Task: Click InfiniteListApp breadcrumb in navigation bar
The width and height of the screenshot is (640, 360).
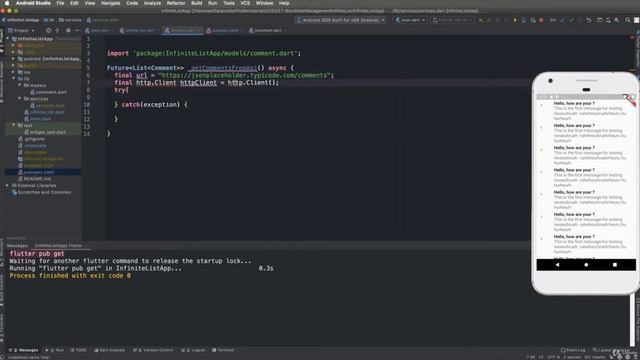Action: tap(20, 20)
